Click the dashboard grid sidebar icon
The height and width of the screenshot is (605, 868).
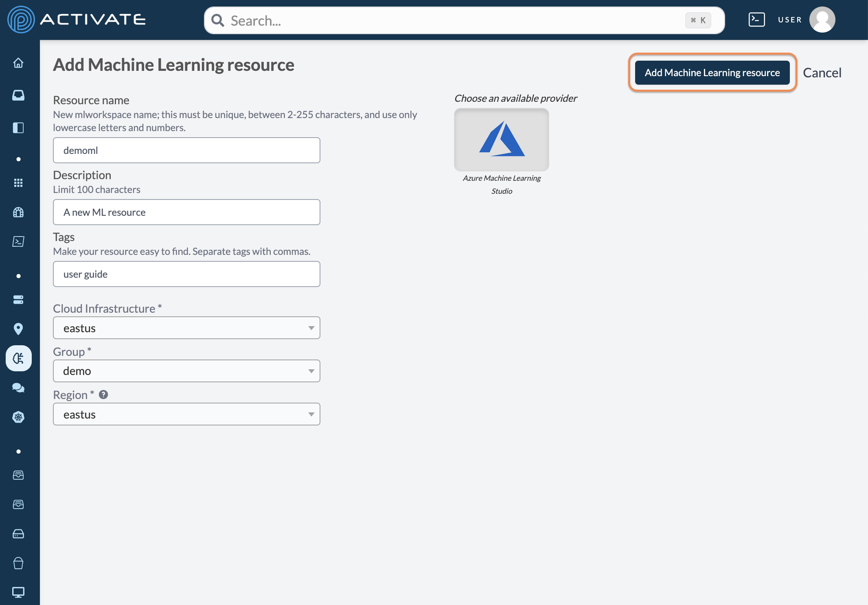[x=18, y=183]
